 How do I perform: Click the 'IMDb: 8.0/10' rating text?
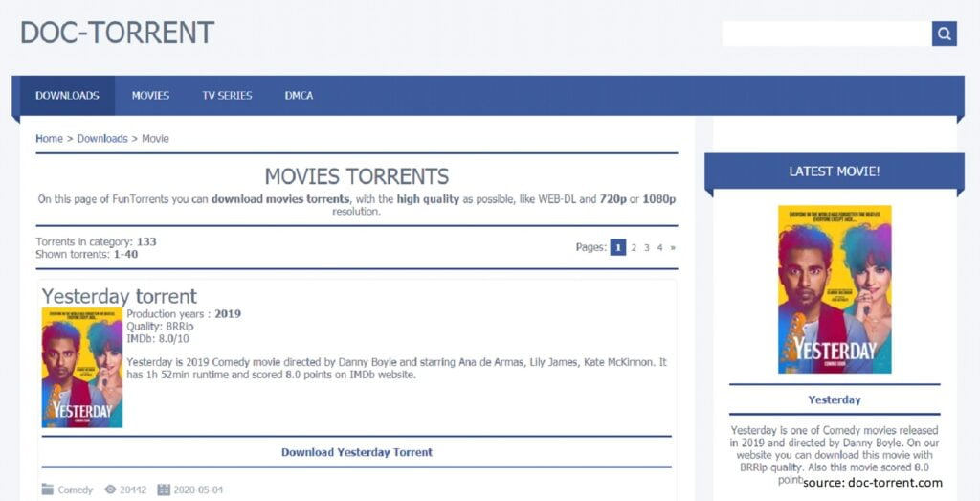[x=158, y=338]
